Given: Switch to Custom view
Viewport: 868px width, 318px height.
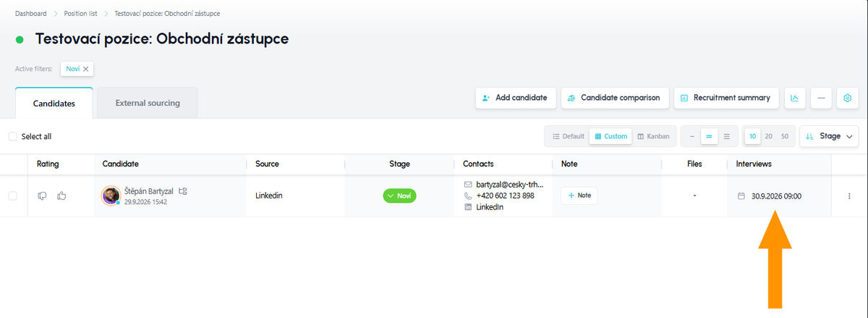Looking at the screenshot, I should pyautogui.click(x=610, y=136).
